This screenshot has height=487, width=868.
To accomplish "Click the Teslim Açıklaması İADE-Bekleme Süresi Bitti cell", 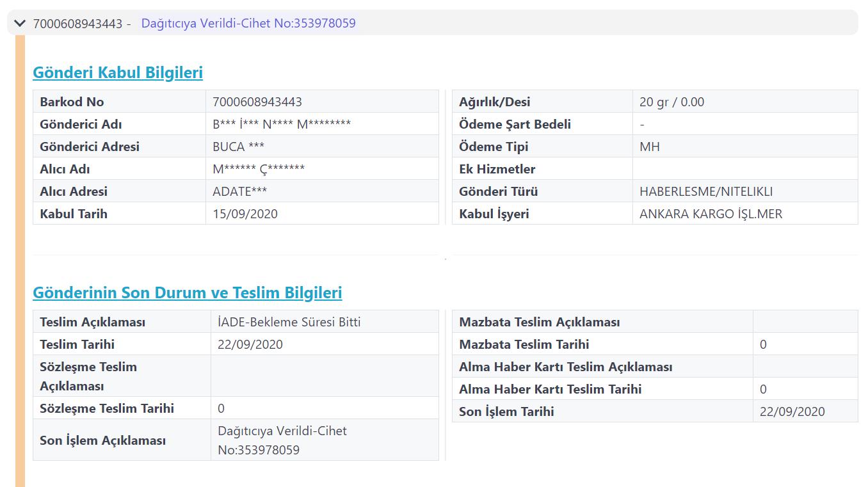I will coord(289,322).
